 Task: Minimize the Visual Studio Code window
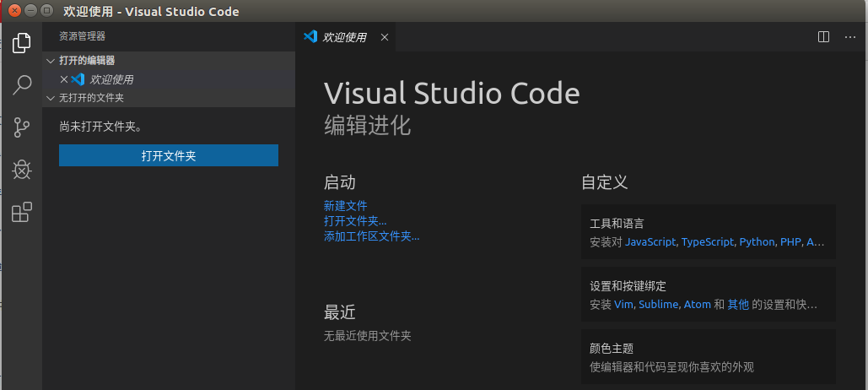31,10
